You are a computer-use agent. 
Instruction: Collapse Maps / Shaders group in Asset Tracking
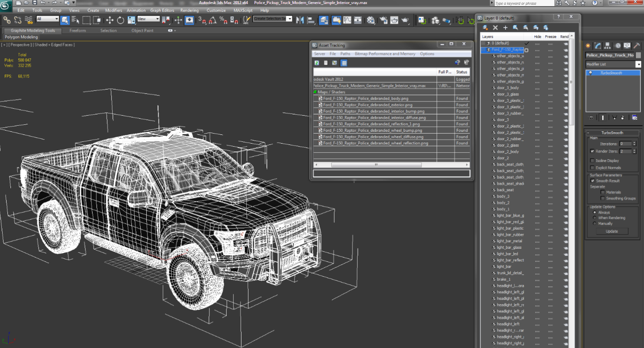[x=315, y=92]
